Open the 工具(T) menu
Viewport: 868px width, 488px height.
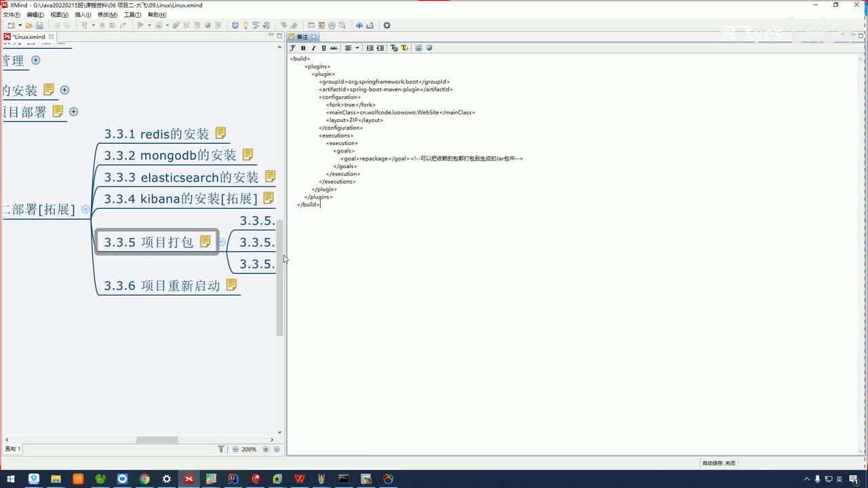(132, 15)
